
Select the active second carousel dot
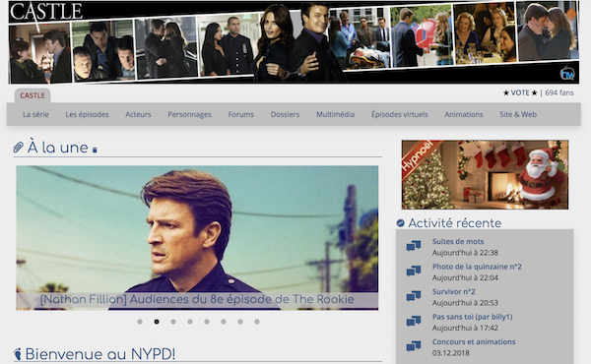(x=157, y=322)
